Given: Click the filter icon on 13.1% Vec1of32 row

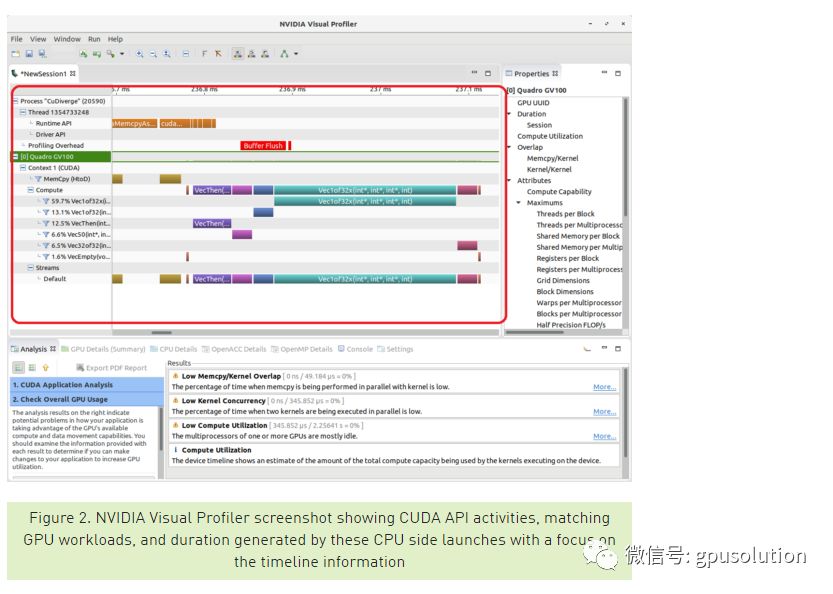Looking at the screenshot, I should click(46, 213).
